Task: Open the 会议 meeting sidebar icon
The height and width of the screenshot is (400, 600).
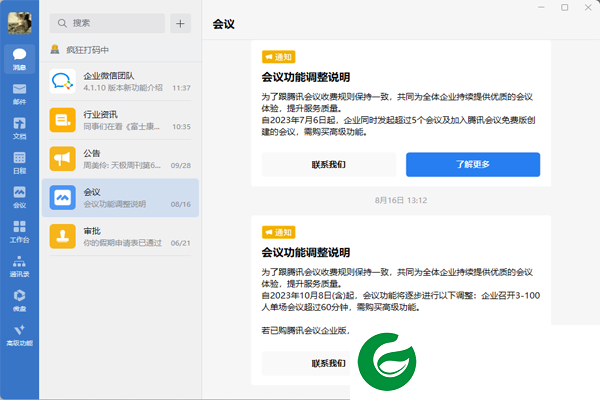Action: tap(20, 197)
